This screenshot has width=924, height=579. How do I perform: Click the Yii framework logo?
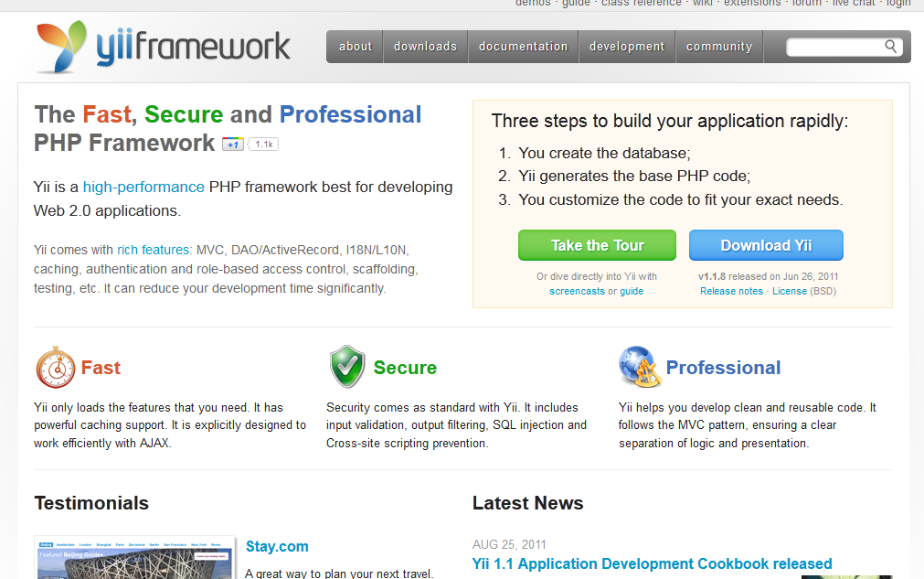click(x=164, y=47)
